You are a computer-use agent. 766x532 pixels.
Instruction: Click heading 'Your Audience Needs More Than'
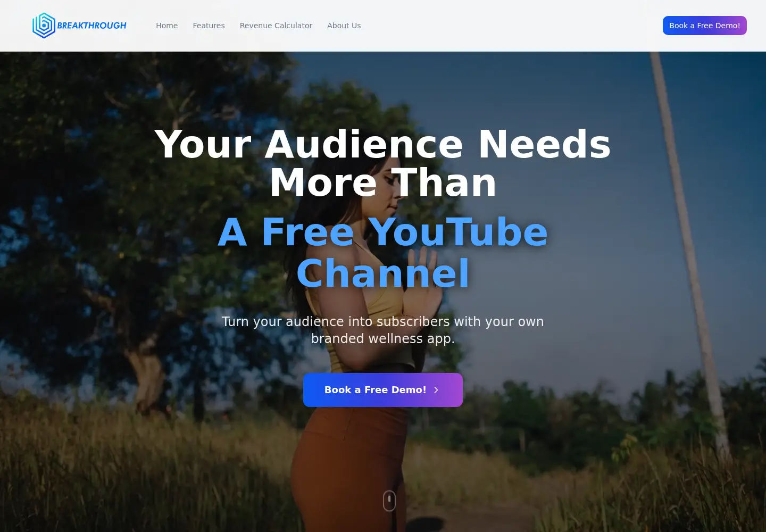pyautogui.click(x=383, y=163)
